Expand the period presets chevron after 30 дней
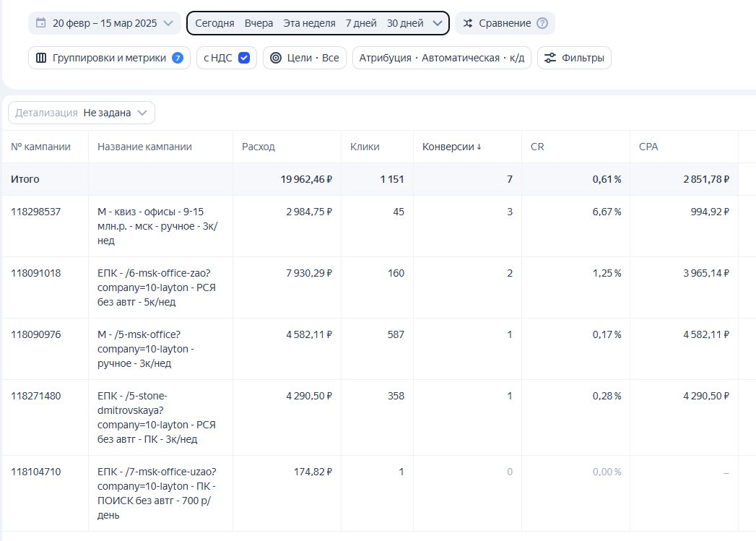Viewport: 756px width, 541px height. click(x=438, y=23)
